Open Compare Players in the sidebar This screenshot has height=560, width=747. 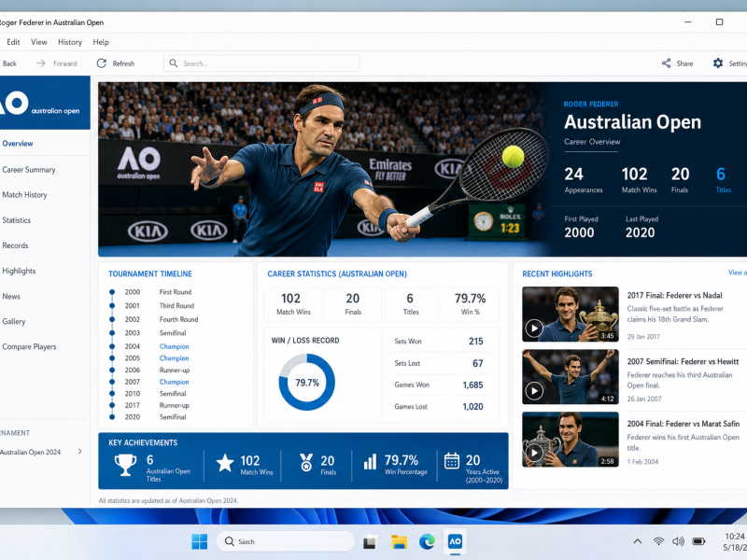click(29, 346)
